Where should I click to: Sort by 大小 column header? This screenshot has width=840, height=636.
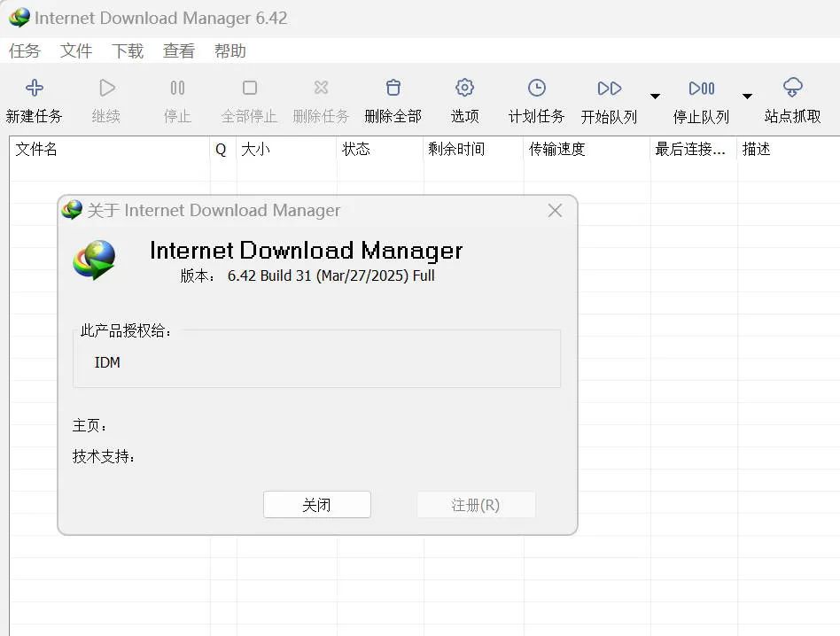[x=286, y=149]
